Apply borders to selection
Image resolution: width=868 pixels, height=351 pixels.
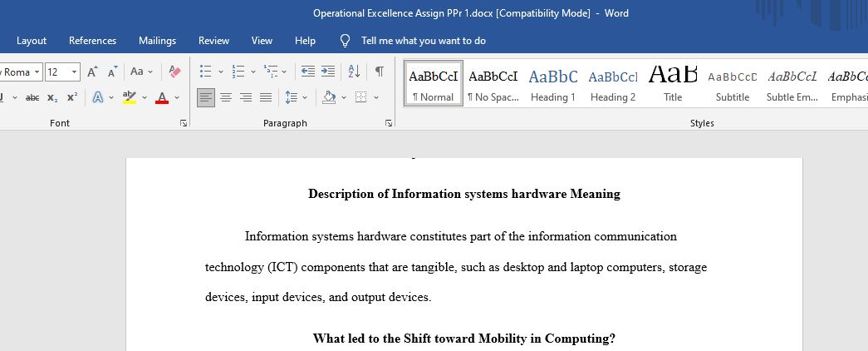click(361, 97)
